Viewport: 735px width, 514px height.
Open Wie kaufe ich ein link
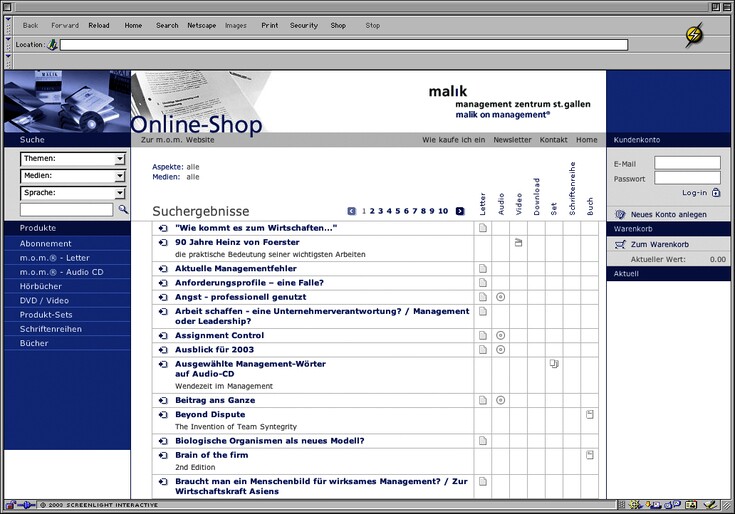(x=453, y=140)
